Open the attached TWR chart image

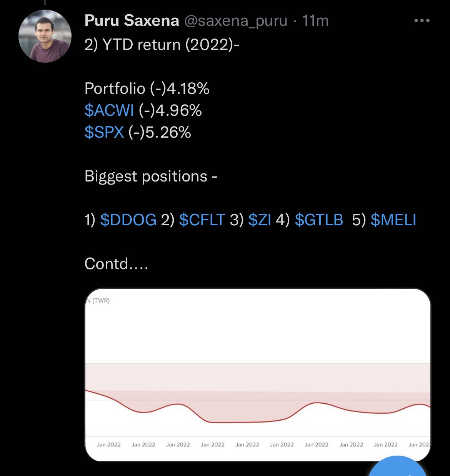pos(257,374)
